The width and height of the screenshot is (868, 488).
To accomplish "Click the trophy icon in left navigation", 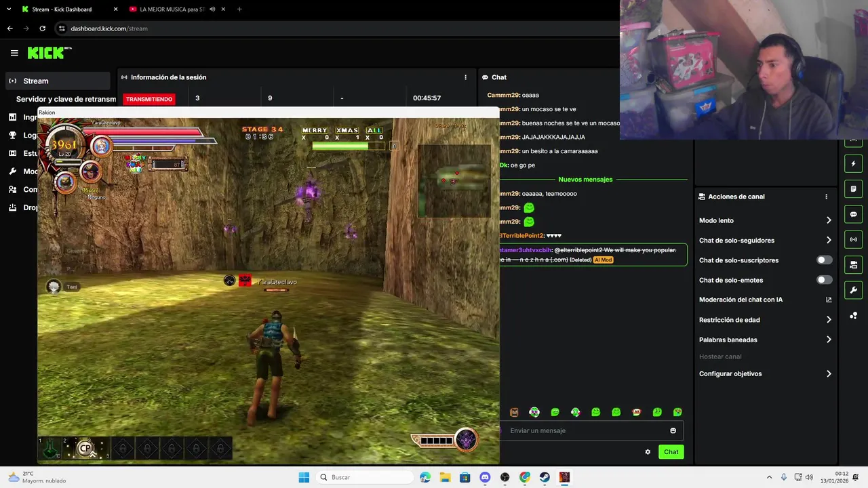I will pos(12,136).
